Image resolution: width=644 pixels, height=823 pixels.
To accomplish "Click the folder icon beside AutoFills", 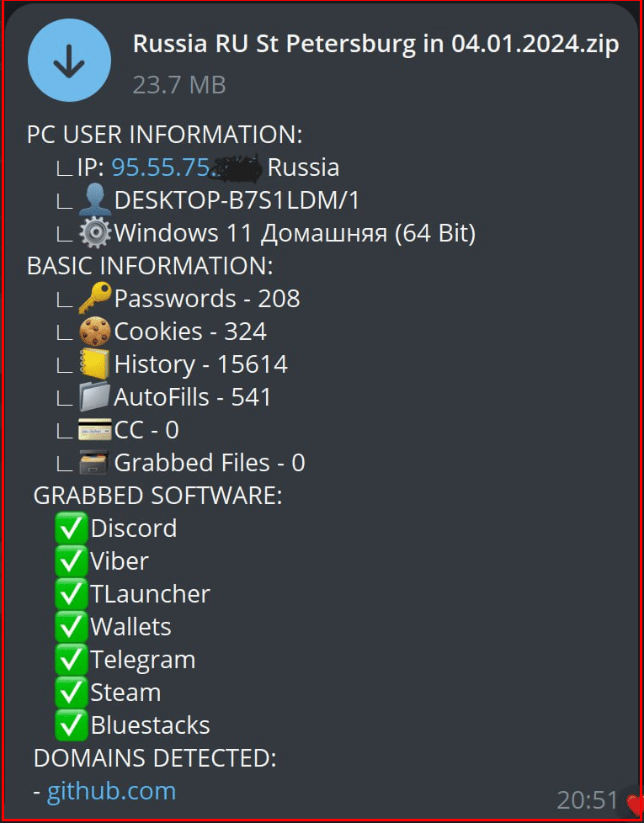I will tap(94, 397).
